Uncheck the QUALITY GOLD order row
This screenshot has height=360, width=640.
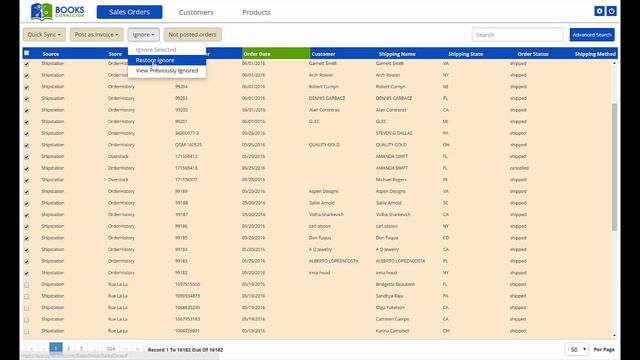pyautogui.click(x=27, y=145)
